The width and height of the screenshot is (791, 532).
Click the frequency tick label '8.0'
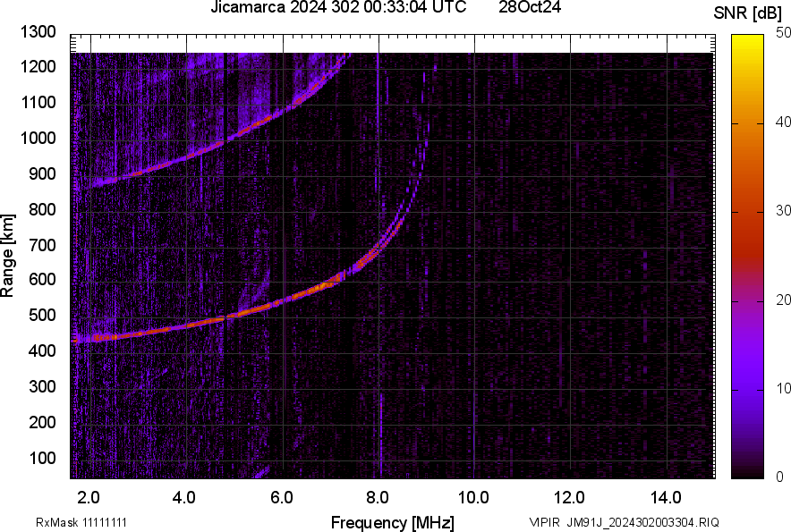(377, 498)
